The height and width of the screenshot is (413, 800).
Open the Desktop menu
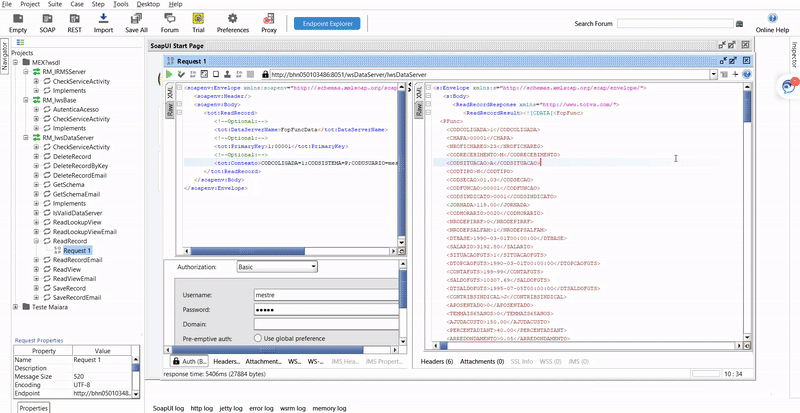(148, 4)
